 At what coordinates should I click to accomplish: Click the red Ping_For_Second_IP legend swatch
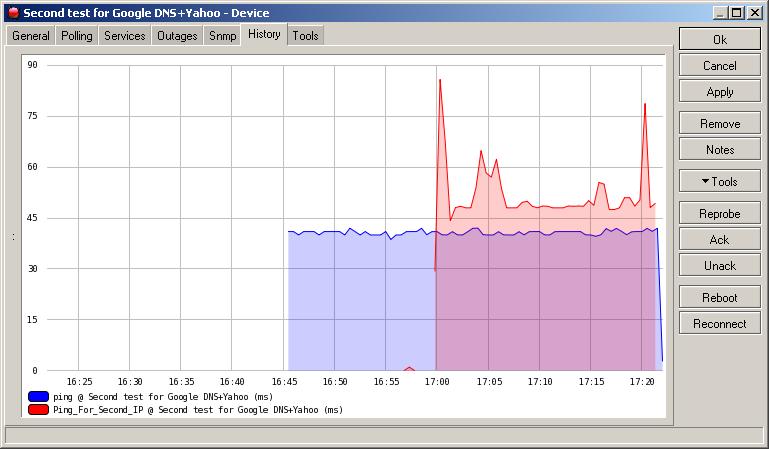tap(38, 410)
